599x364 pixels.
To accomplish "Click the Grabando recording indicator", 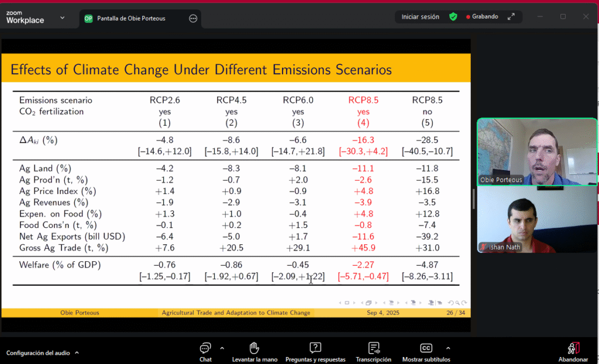I will click(x=482, y=17).
